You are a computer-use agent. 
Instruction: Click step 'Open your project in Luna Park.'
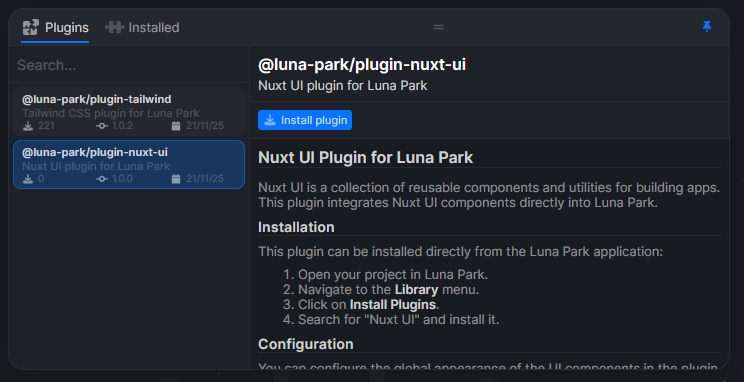[393, 275]
